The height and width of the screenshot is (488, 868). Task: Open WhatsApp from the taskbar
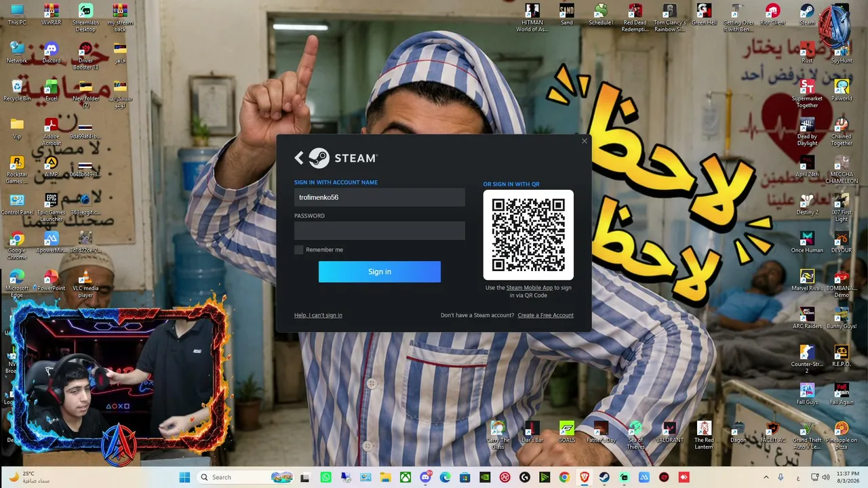point(326,477)
